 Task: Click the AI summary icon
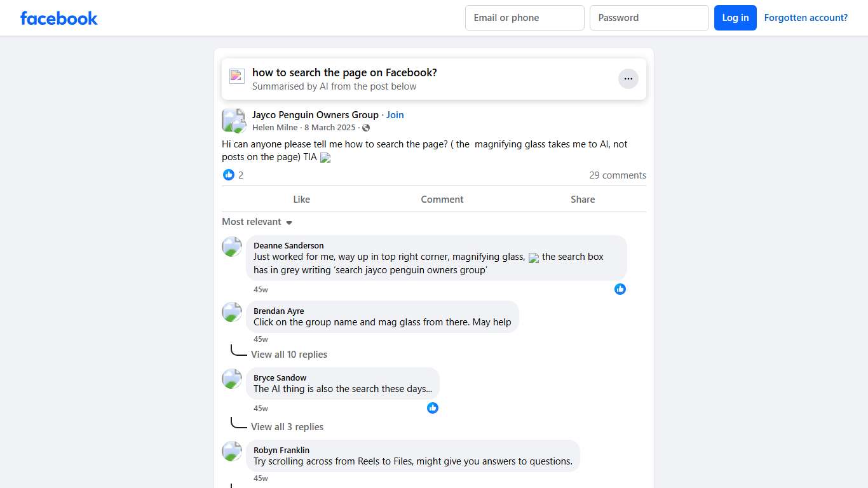[237, 76]
